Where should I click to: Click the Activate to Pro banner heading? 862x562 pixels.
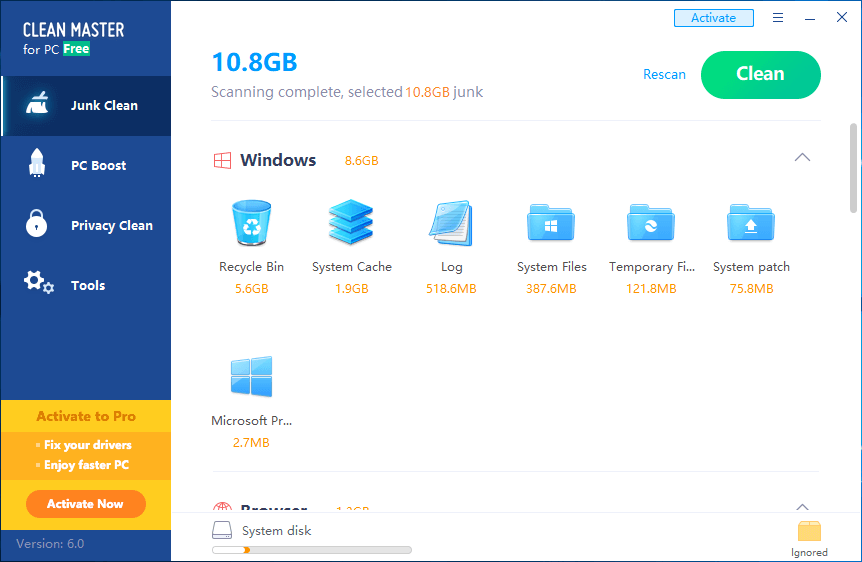click(86, 416)
